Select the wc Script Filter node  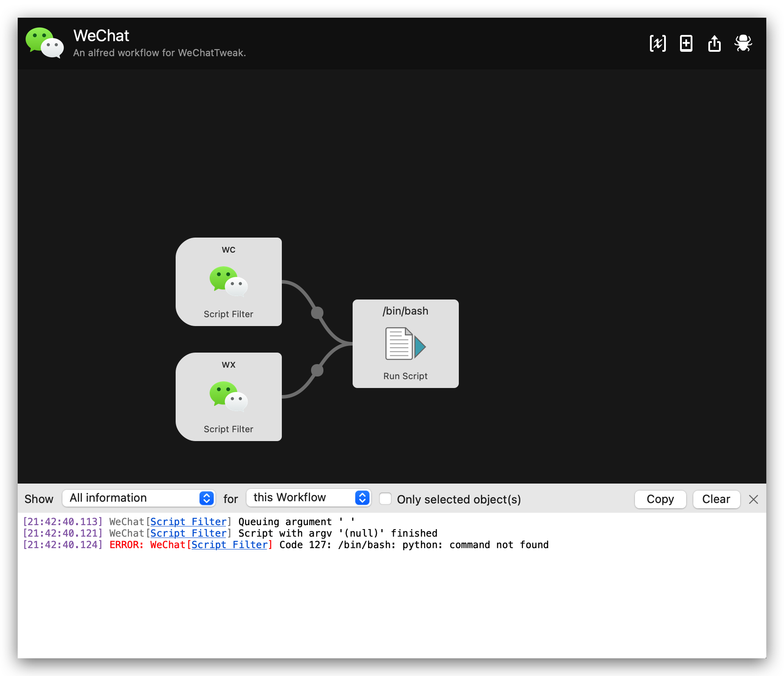[228, 282]
